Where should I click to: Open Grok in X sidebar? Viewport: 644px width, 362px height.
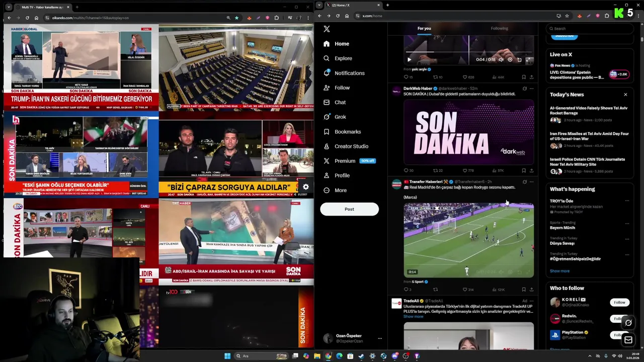tap(335, 117)
